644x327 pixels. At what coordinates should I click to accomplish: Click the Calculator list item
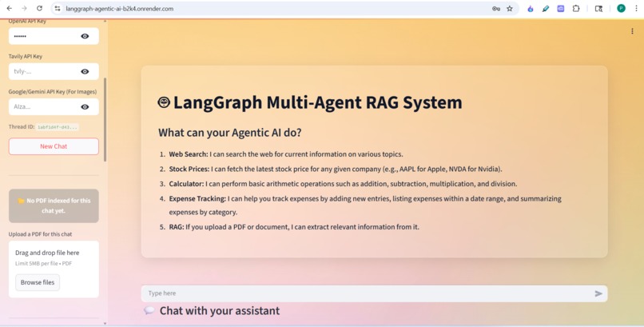tap(343, 184)
